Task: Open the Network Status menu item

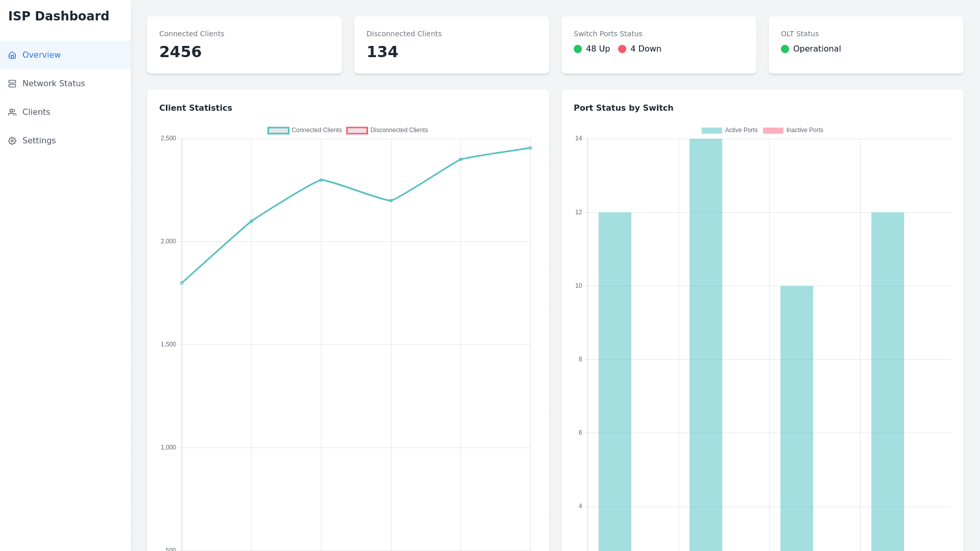Action: 54,84
